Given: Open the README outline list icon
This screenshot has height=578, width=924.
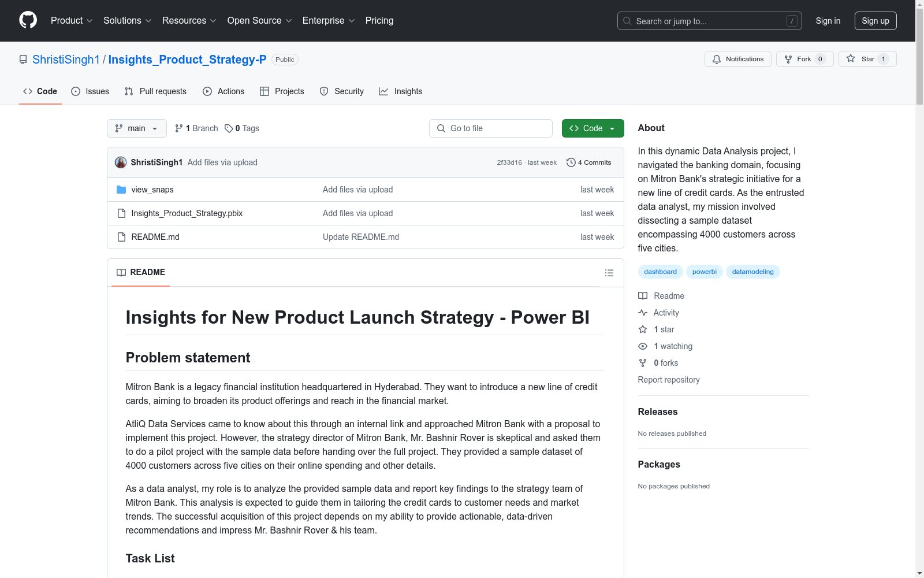Looking at the screenshot, I should (x=609, y=273).
